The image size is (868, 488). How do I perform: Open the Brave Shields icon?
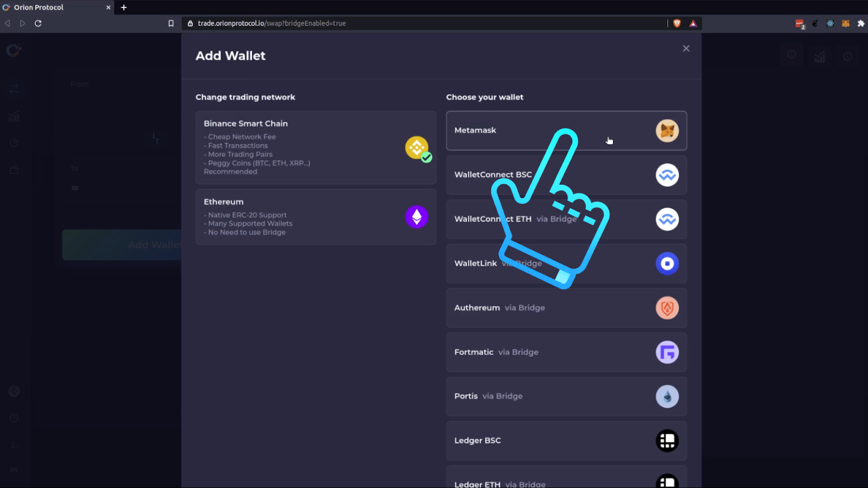coord(677,23)
